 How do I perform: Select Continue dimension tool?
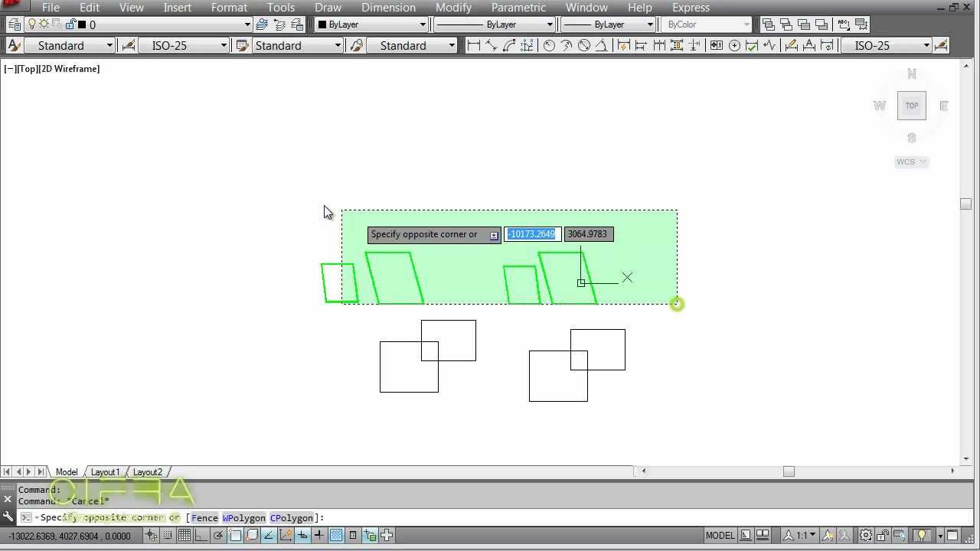[658, 45]
